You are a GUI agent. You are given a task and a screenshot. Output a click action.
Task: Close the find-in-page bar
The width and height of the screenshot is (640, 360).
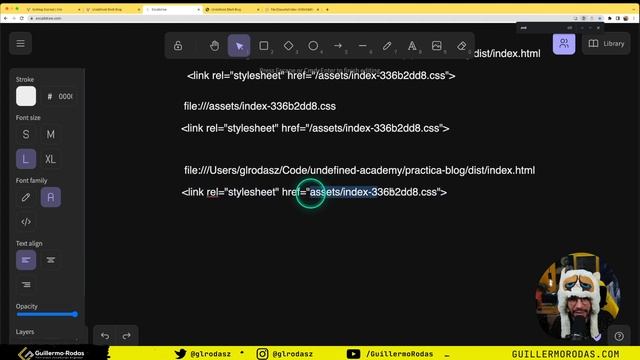[x=598, y=28]
